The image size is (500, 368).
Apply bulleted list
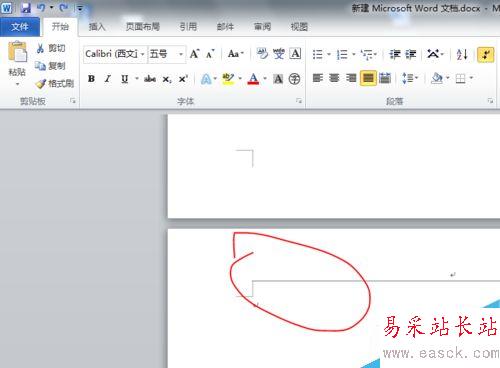point(318,54)
